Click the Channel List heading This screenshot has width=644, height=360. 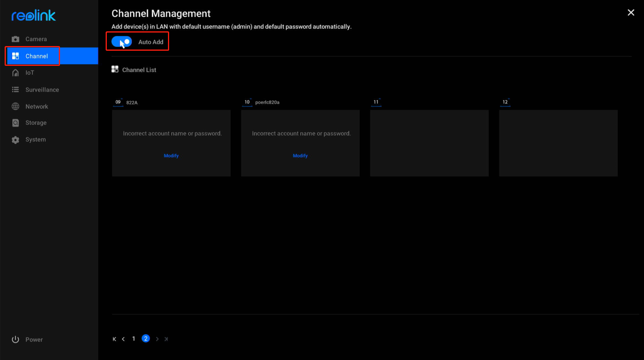click(x=139, y=70)
